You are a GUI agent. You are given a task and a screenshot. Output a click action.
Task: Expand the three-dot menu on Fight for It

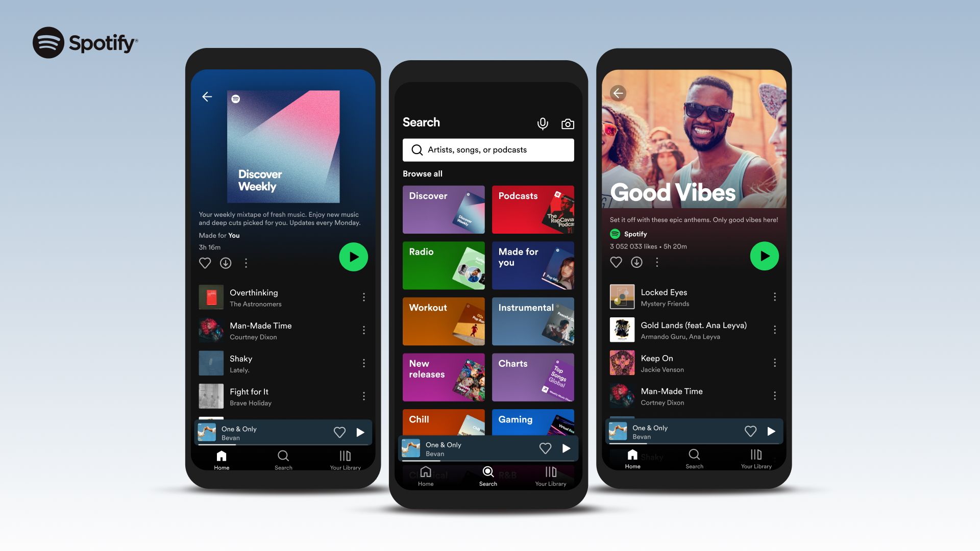(363, 396)
